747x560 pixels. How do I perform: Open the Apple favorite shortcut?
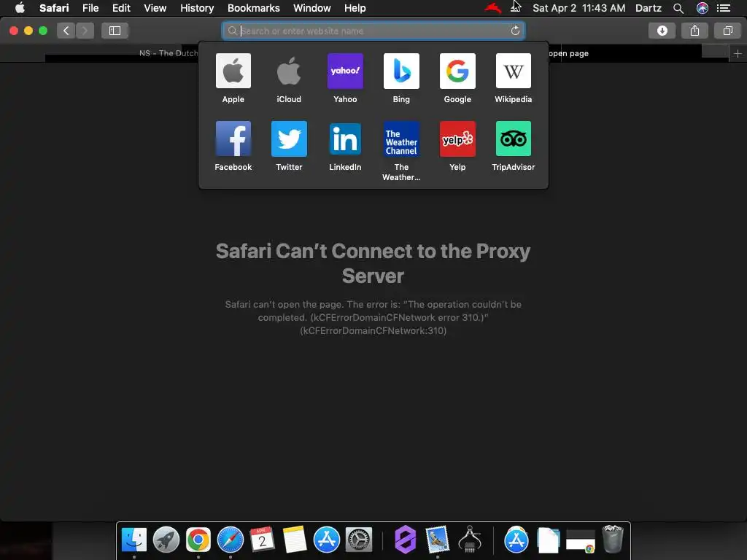click(x=233, y=71)
